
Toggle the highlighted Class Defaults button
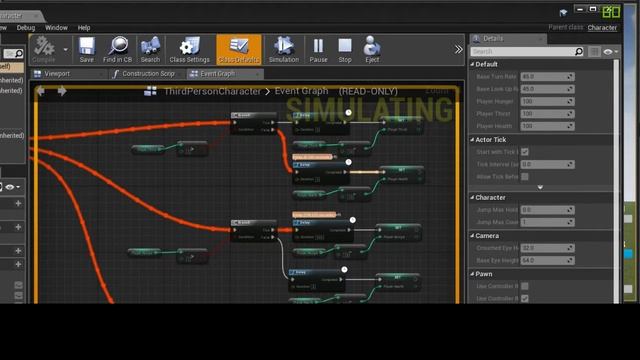click(239, 50)
